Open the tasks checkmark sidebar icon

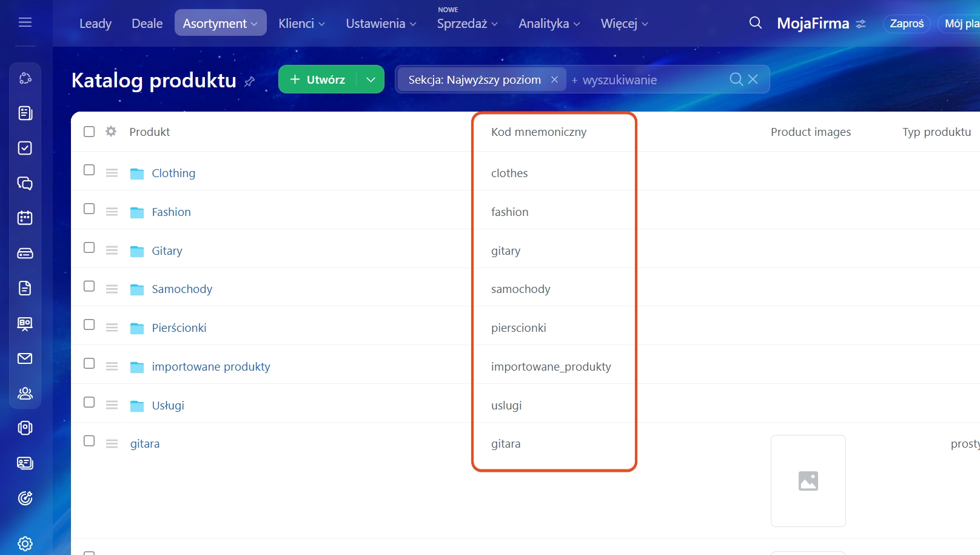click(x=25, y=148)
